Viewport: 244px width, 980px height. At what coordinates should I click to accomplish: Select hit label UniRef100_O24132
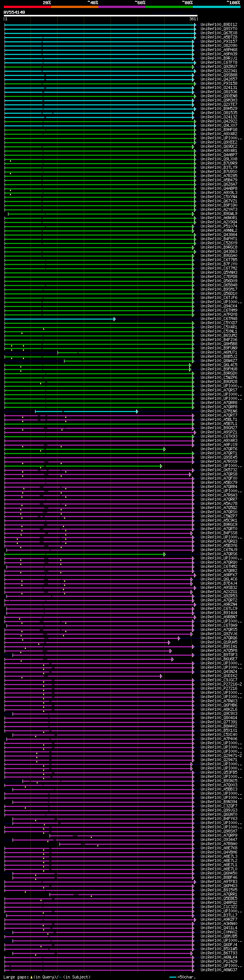click(x=219, y=117)
